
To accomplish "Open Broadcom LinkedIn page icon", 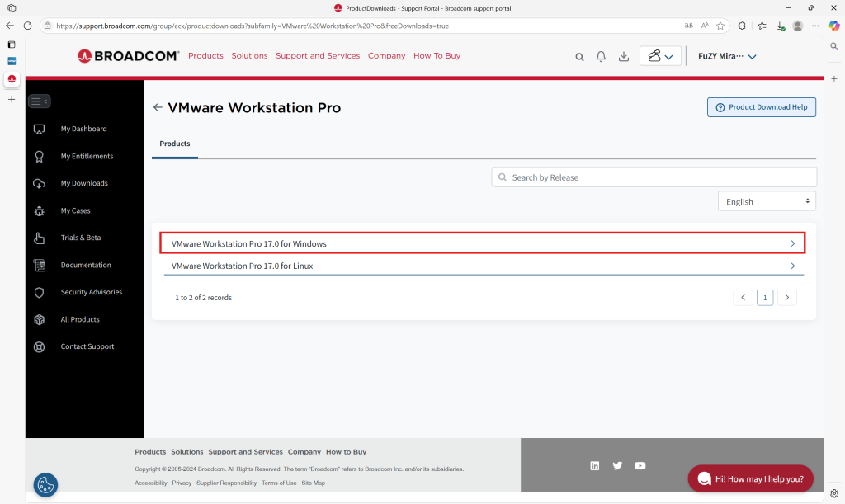I will 594,466.
